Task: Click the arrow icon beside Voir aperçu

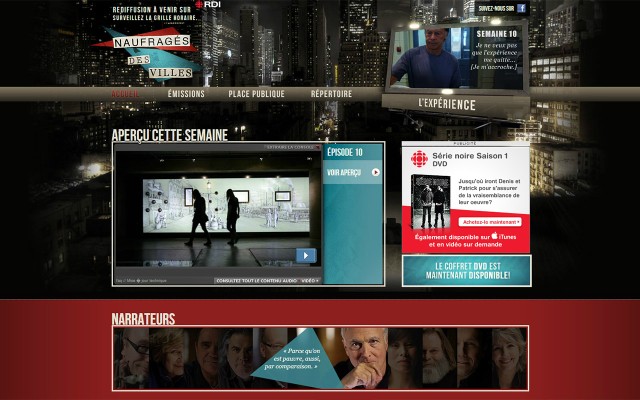Action: tap(376, 172)
